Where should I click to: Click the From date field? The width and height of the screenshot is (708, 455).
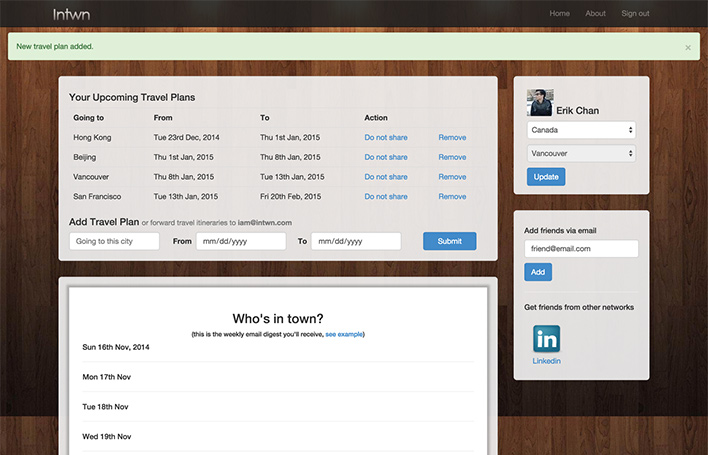click(240, 241)
